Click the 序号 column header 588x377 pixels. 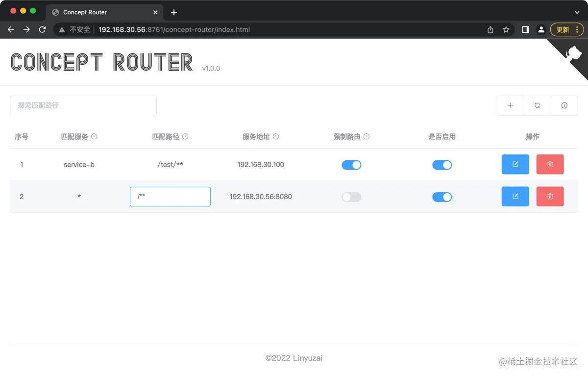click(22, 137)
